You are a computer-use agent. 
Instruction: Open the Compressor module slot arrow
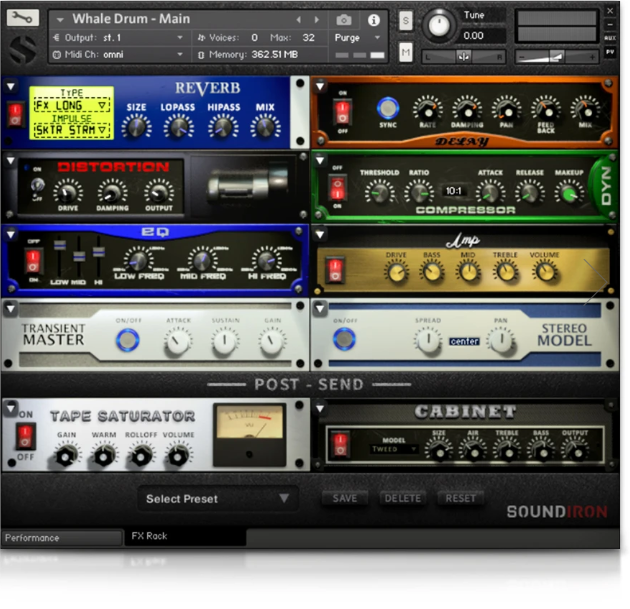pyautogui.click(x=320, y=161)
